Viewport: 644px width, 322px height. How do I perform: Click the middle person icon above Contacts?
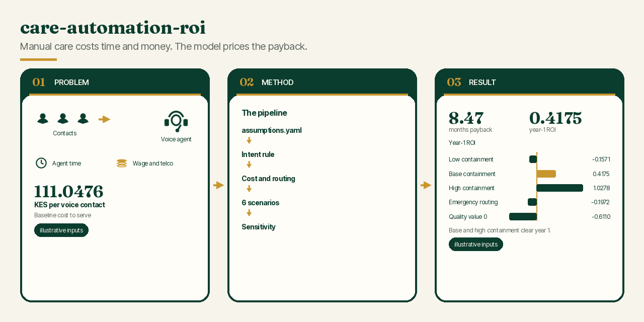click(x=63, y=119)
